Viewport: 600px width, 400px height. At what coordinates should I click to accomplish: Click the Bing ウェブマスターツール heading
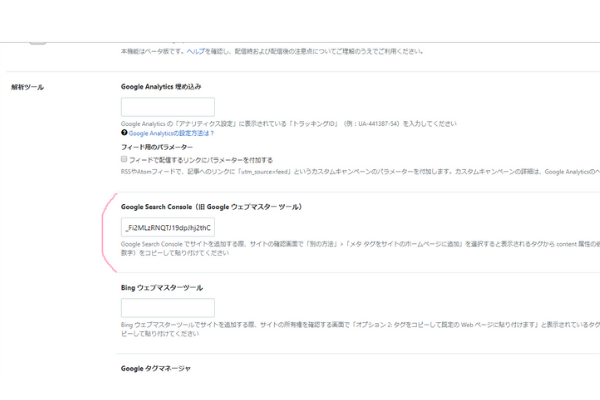(x=162, y=287)
